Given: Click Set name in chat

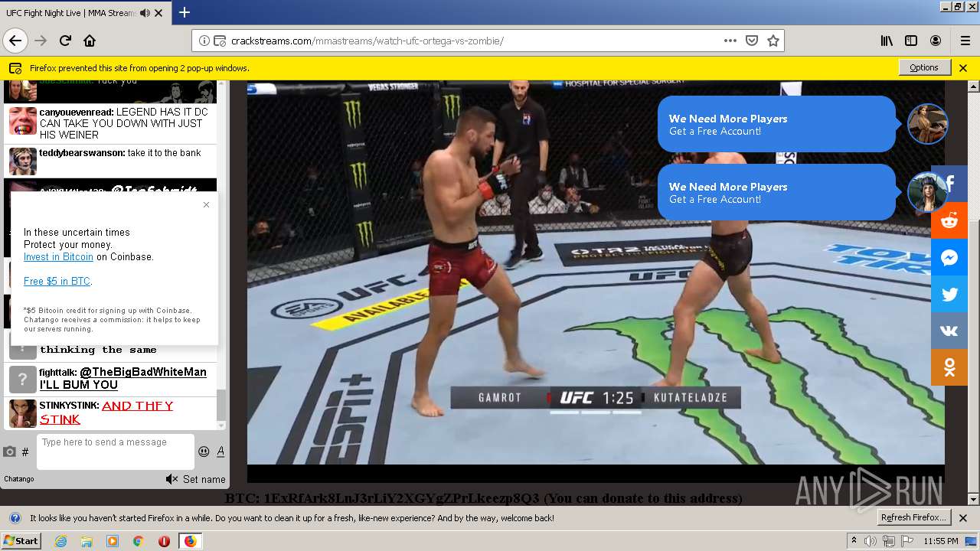Looking at the screenshot, I should pyautogui.click(x=204, y=479).
